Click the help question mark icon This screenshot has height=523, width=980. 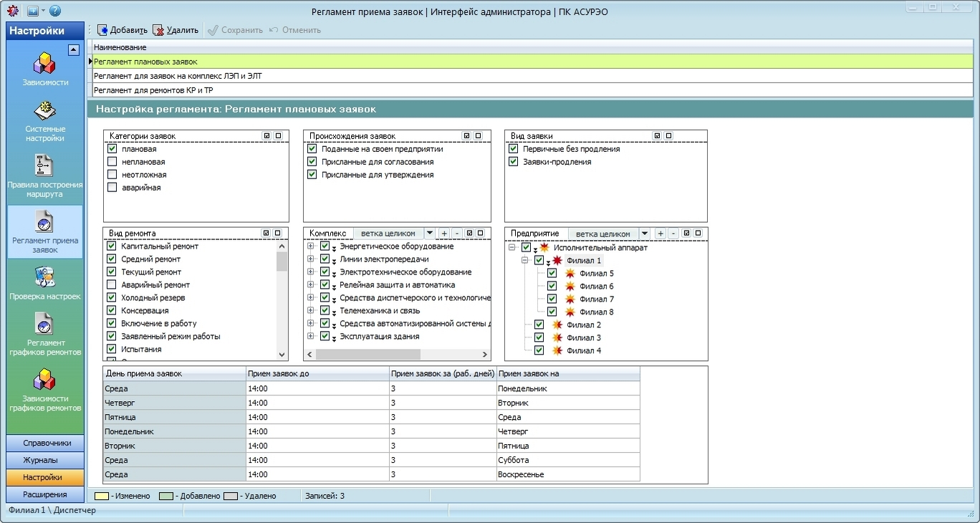[x=55, y=11]
